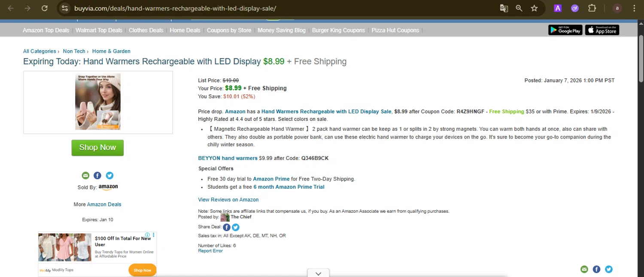Click the Get it on Google Play badge
Viewport: 644px width, 277px height.
(565, 30)
